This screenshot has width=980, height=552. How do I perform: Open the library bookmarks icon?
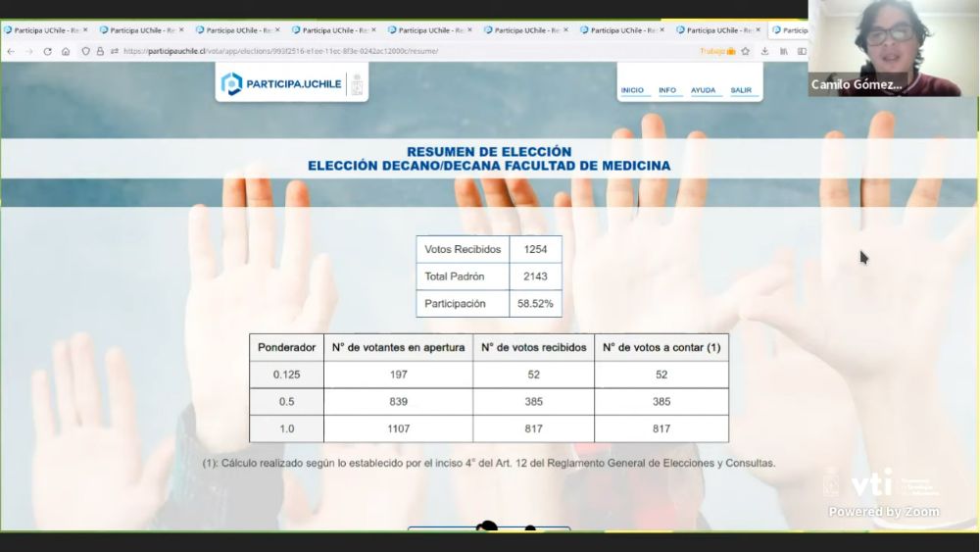[x=784, y=51]
